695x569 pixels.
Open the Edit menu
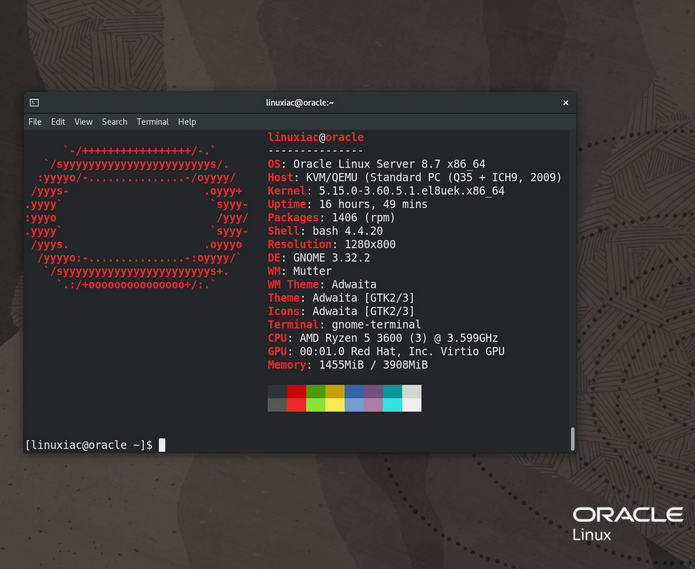(x=58, y=122)
